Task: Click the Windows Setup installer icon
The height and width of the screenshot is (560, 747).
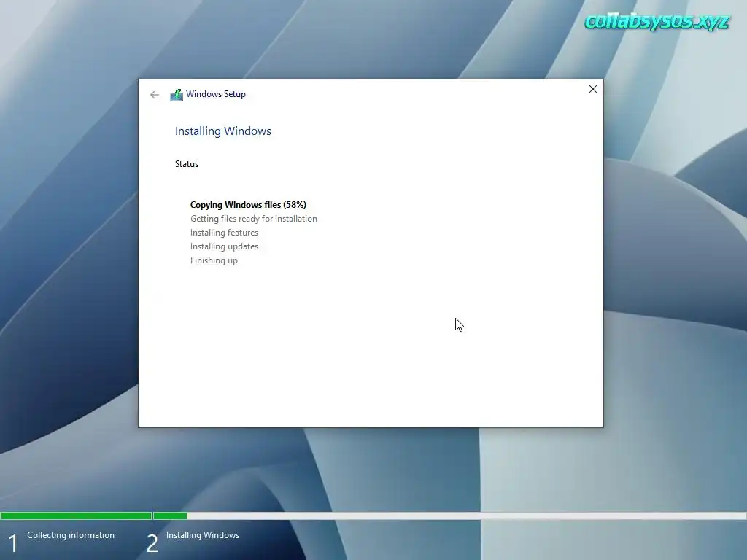Action: pos(177,95)
